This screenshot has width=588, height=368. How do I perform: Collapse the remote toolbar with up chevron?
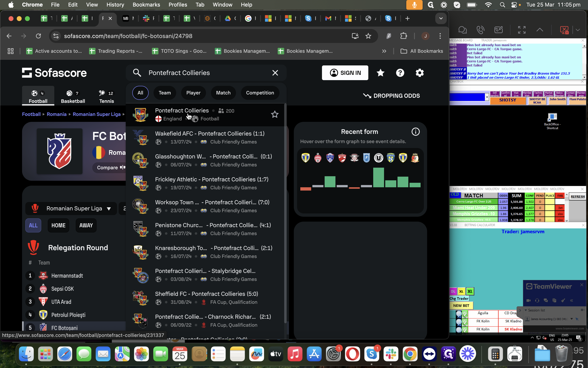click(539, 30)
